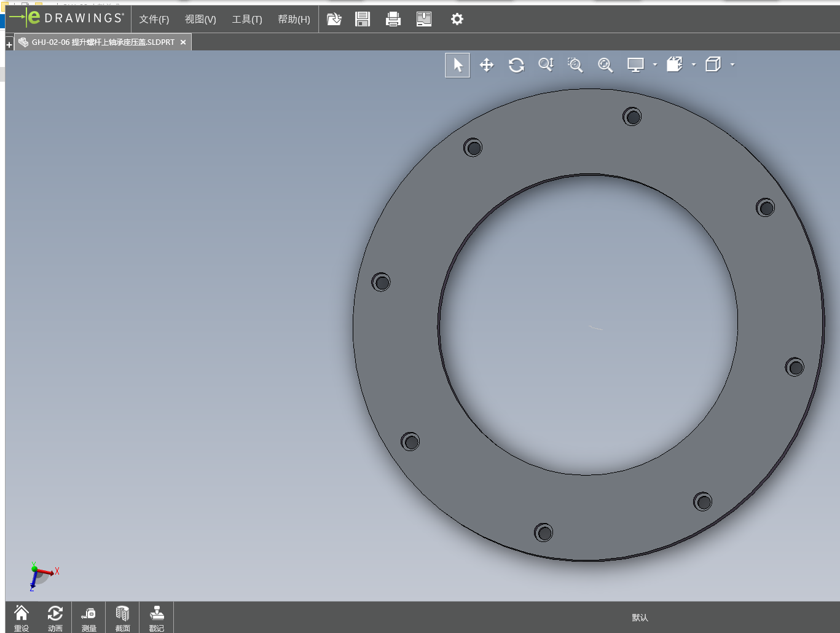Select the Zoom in/out tool
The height and width of the screenshot is (633, 840).
(546, 65)
